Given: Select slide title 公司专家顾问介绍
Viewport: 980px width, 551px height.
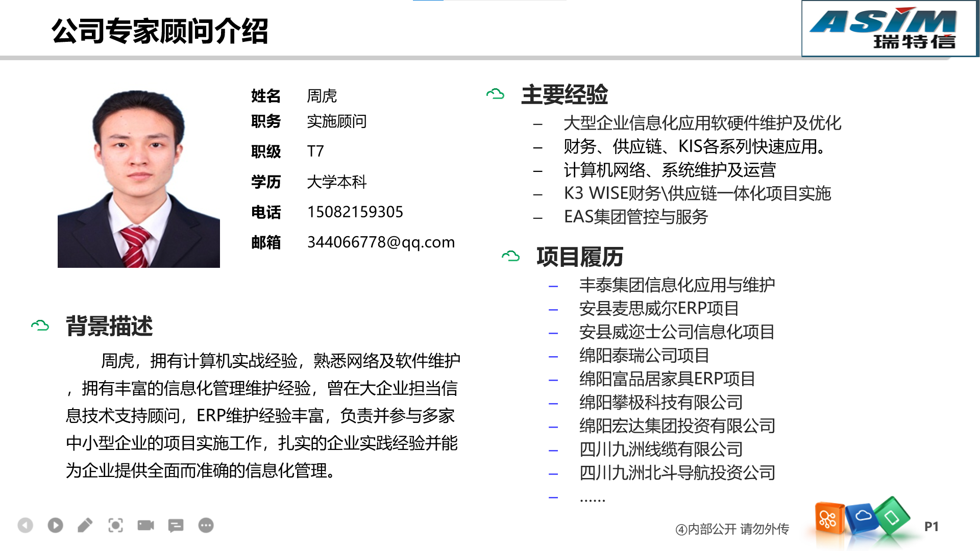Looking at the screenshot, I should coord(160,31).
